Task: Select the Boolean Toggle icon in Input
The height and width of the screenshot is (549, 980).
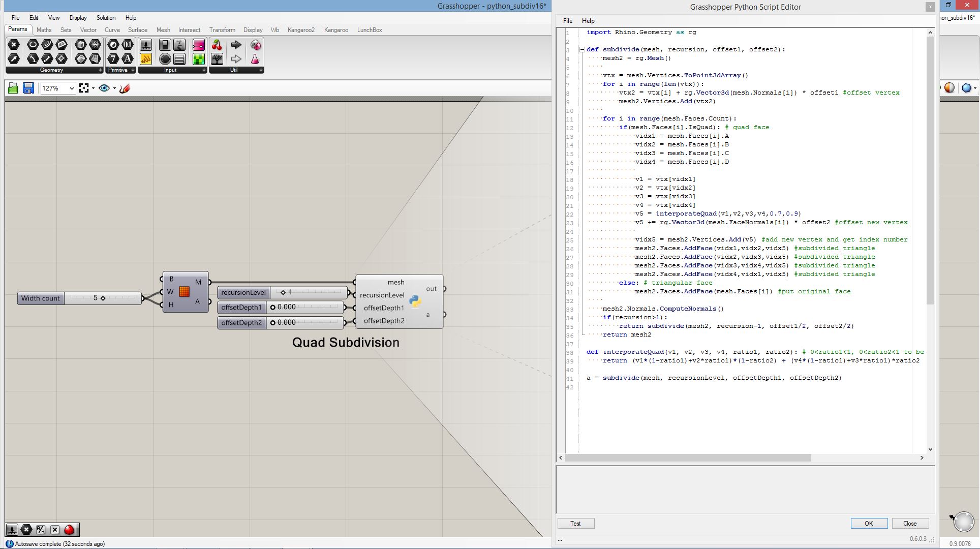Action: [165, 45]
